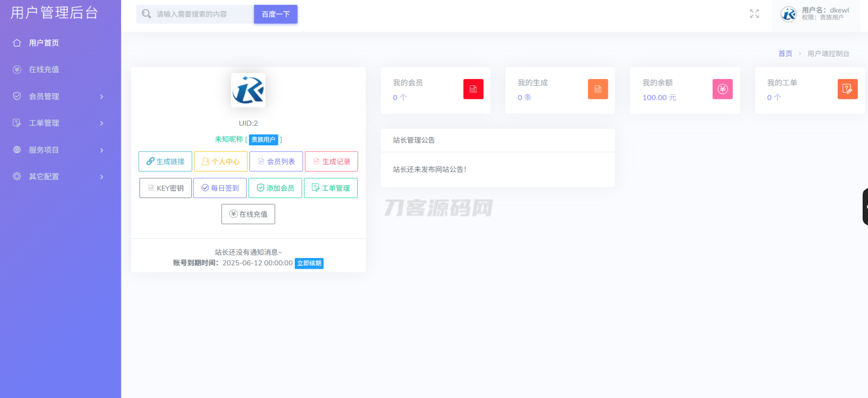The height and width of the screenshot is (398, 868).
Task: Click the red document icon on 我的会员 card
Action: [x=473, y=89]
